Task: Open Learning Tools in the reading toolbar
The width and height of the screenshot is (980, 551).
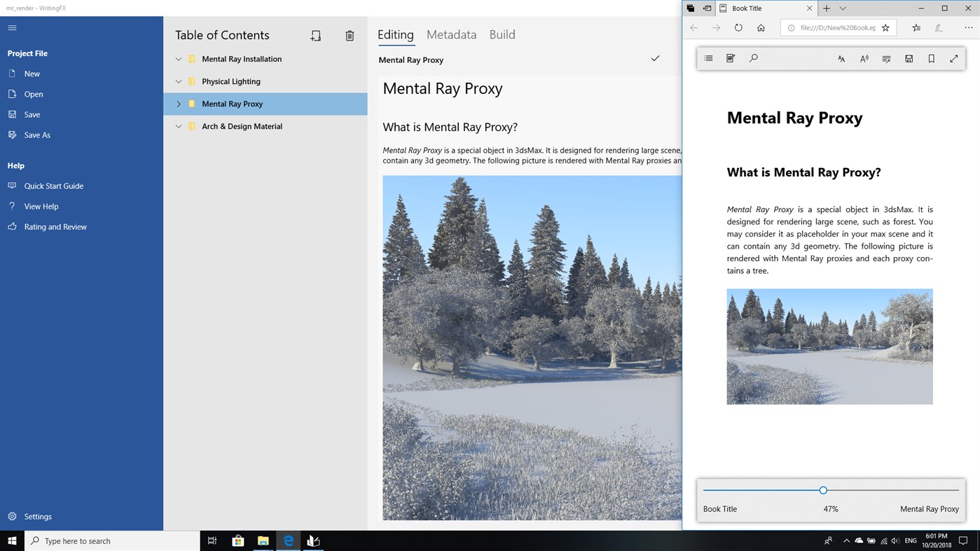Action: pyautogui.click(x=886, y=58)
